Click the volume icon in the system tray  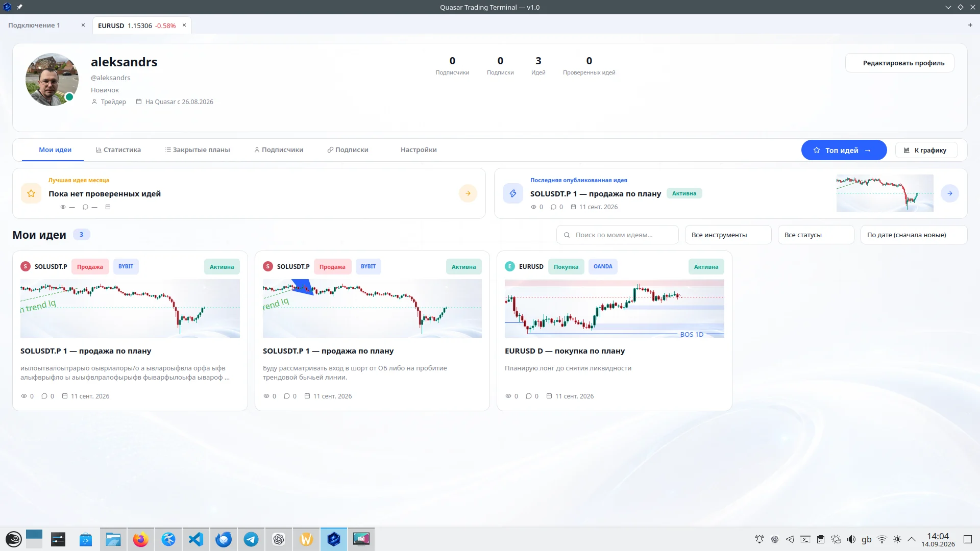851,539
